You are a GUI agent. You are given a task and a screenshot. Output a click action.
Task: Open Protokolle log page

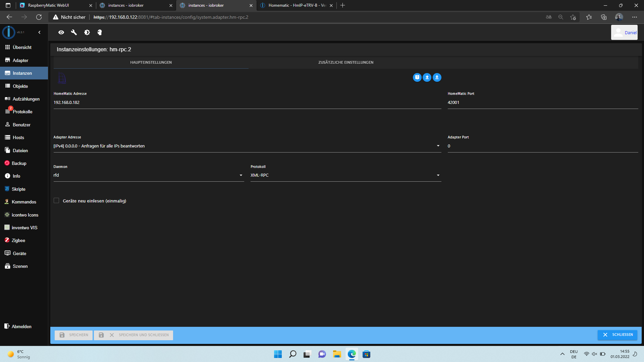[24, 112]
